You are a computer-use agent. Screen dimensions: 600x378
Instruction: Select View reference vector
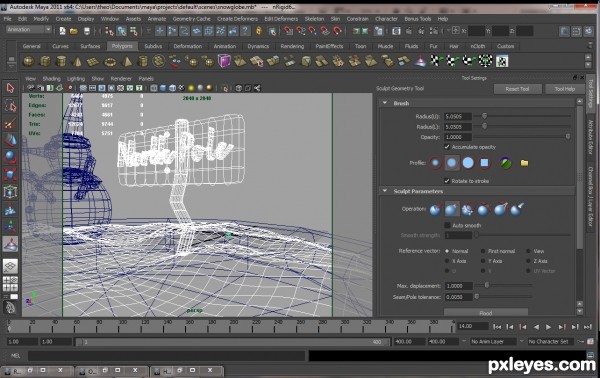click(x=528, y=251)
